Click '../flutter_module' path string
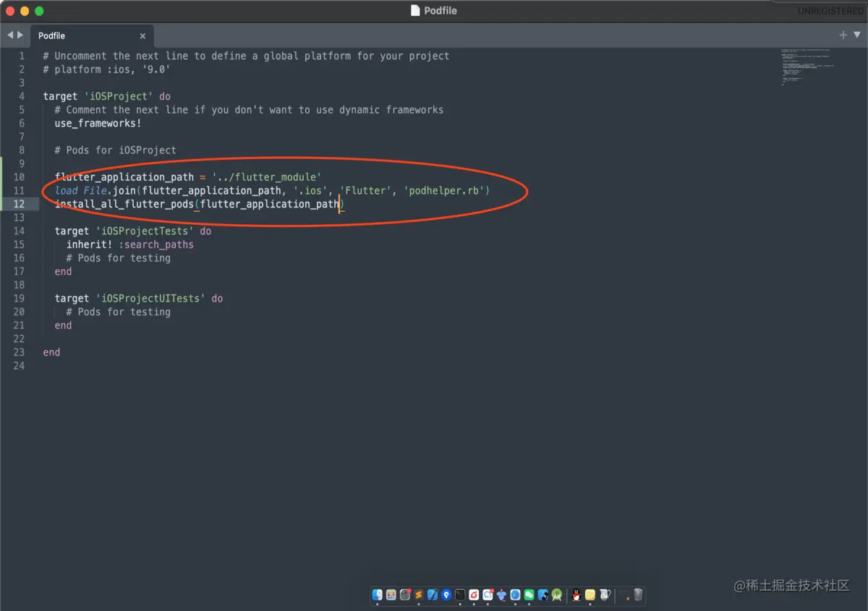The image size is (868, 611). (266, 177)
